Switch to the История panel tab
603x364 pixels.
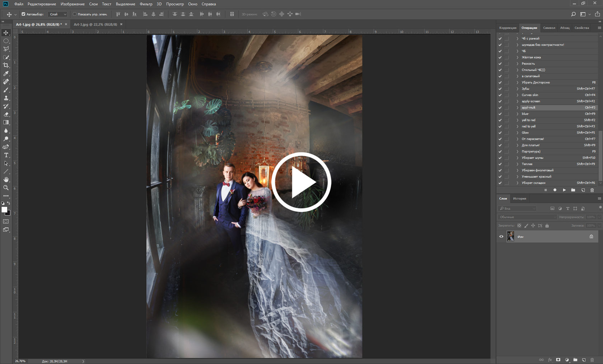click(x=519, y=199)
